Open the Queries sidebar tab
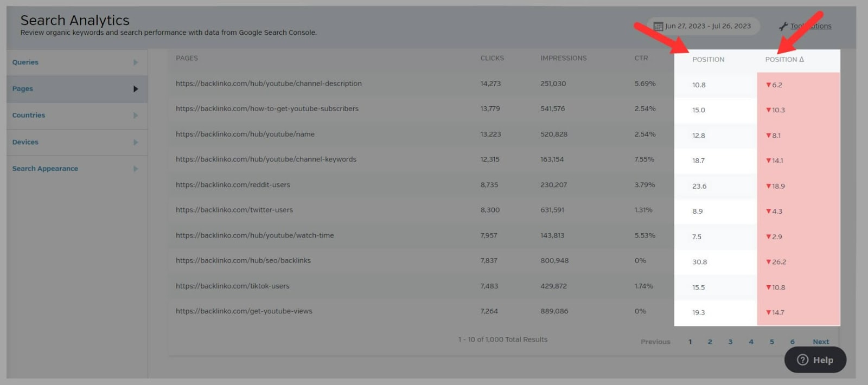The image size is (868, 385). (x=25, y=62)
